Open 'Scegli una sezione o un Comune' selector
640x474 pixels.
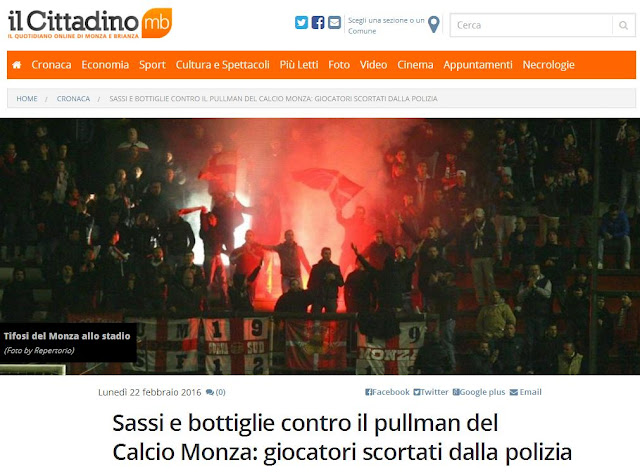tap(386, 25)
